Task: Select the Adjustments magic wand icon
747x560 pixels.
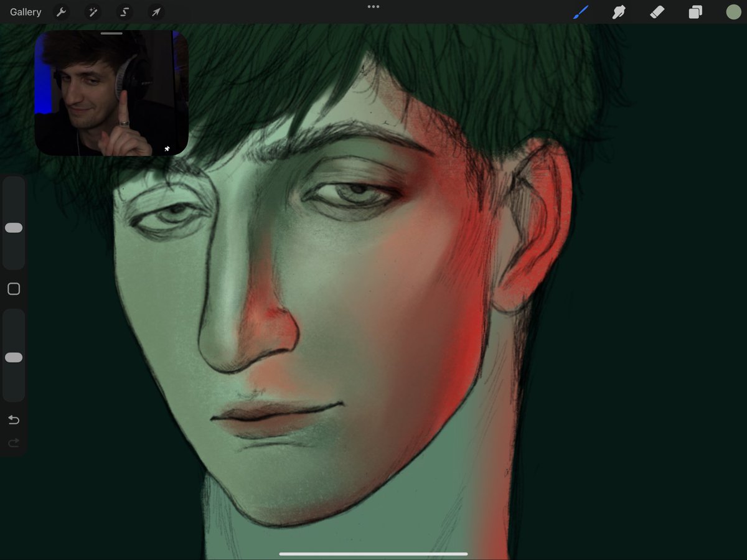Action: (93, 11)
